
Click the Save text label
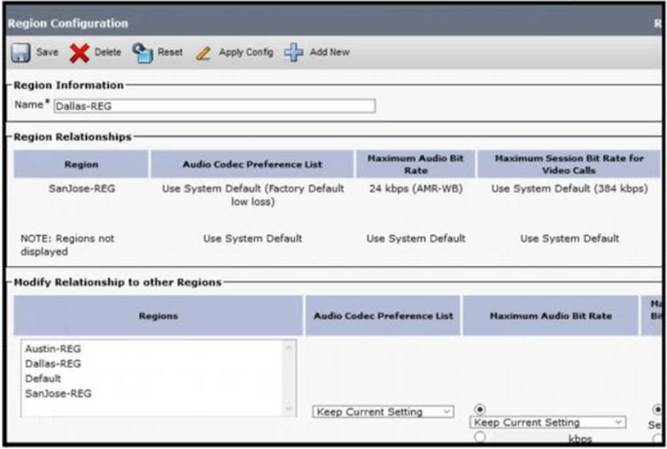click(48, 52)
